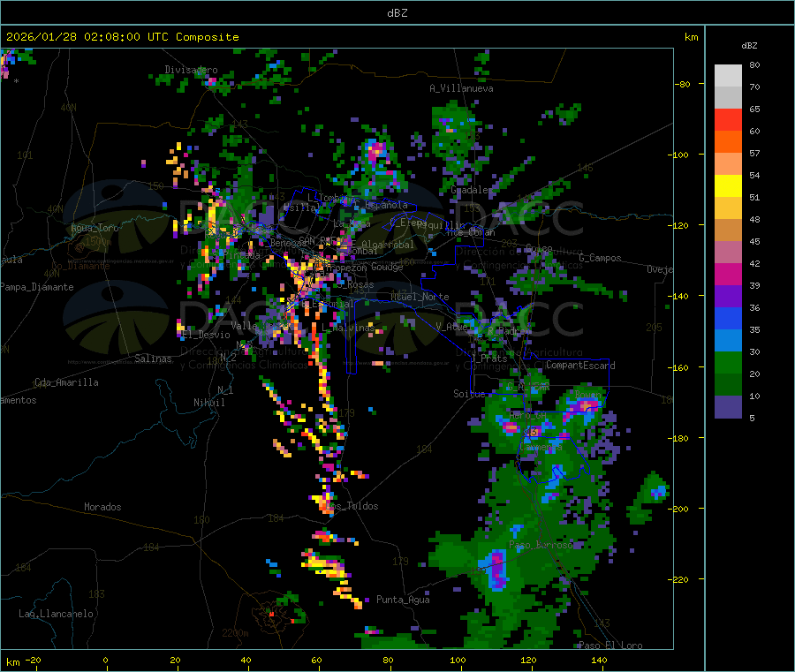Click the 'A_Villanueva' map label
Image resolution: width=795 pixels, height=672 pixels.
(x=461, y=88)
